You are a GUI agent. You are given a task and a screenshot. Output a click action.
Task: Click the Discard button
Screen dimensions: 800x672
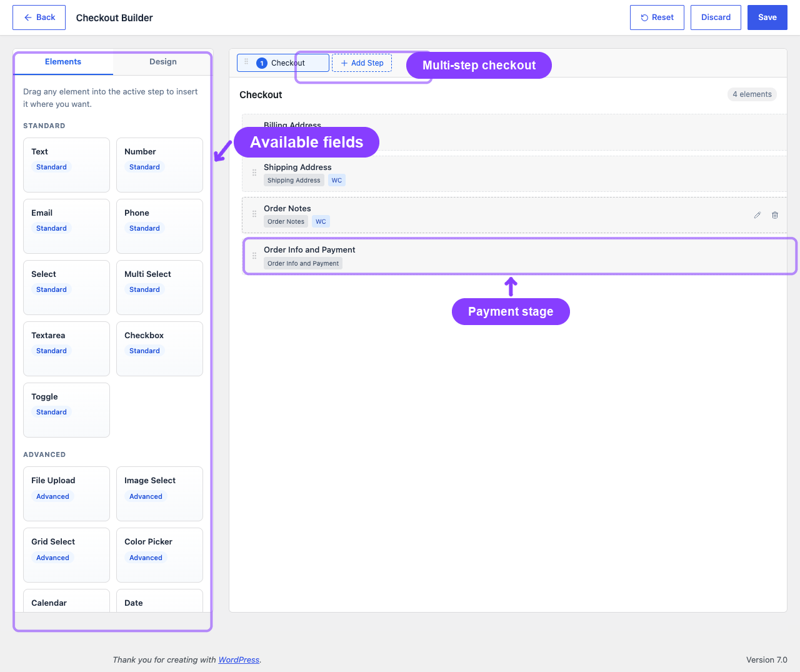click(x=716, y=18)
